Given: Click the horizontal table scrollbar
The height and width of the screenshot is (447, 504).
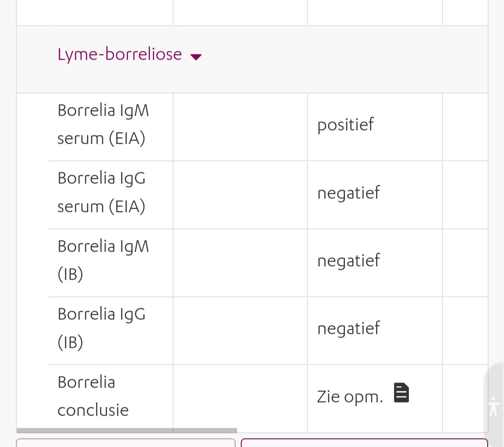Looking at the screenshot, I should click(x=126, y=431).
